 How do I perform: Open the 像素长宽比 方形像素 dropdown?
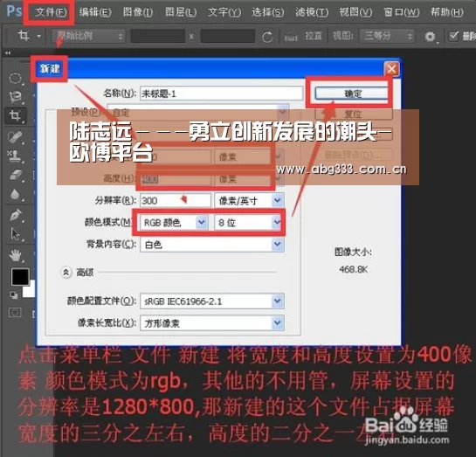(x=212, y=323)
